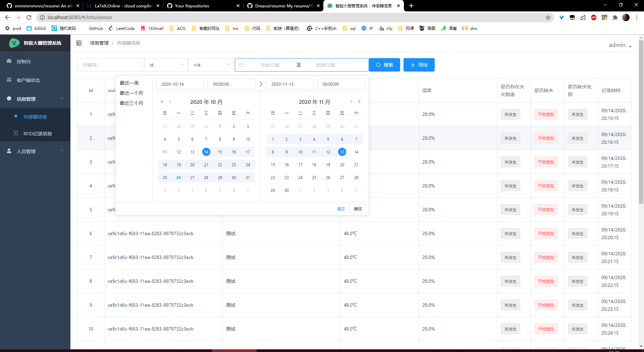The height and width of the screenshot is (352, 644).
Task: Go to previous year with double-left arrow
Action: coord(162,102)
